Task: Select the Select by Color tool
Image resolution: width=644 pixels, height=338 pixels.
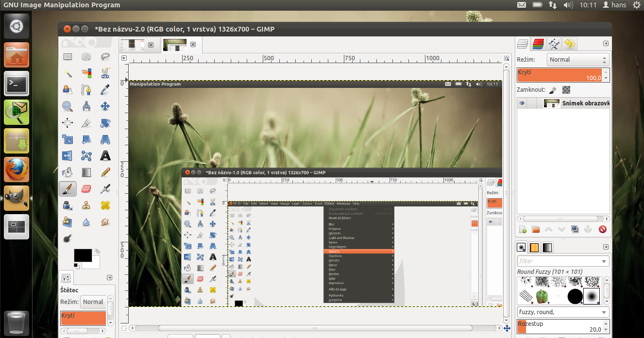Action: [86, 73]
